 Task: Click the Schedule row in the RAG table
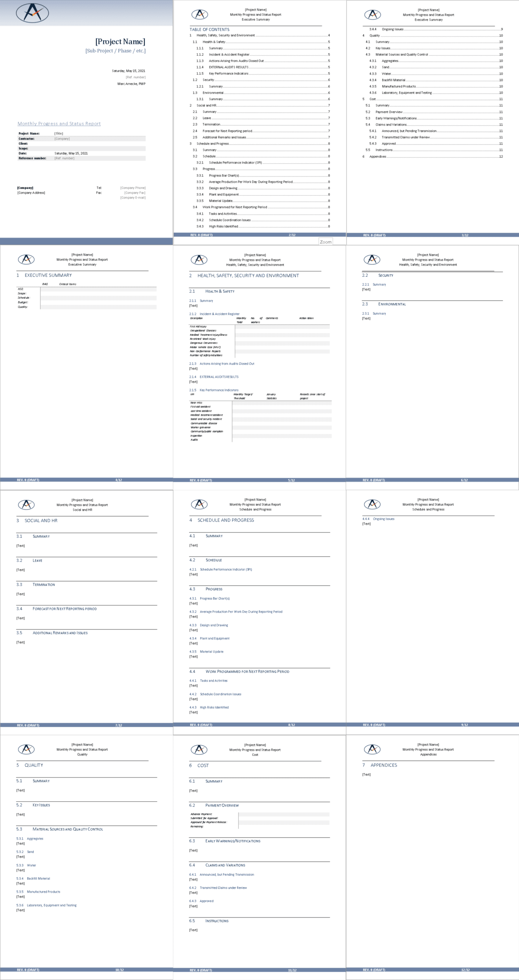pos(86,298)
